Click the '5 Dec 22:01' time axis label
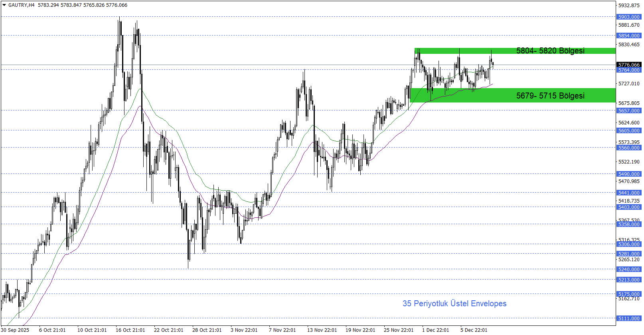644x335 pixels. click(474, 330)
